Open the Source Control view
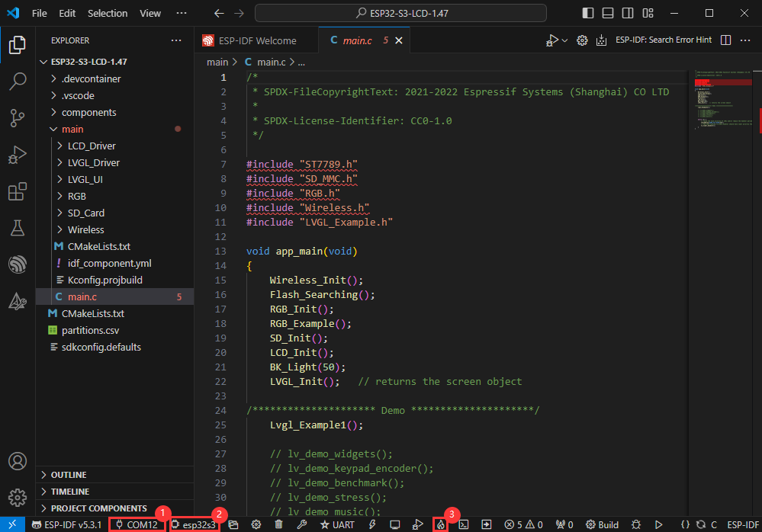The image size is (762, 532). [x=17, y=117]
